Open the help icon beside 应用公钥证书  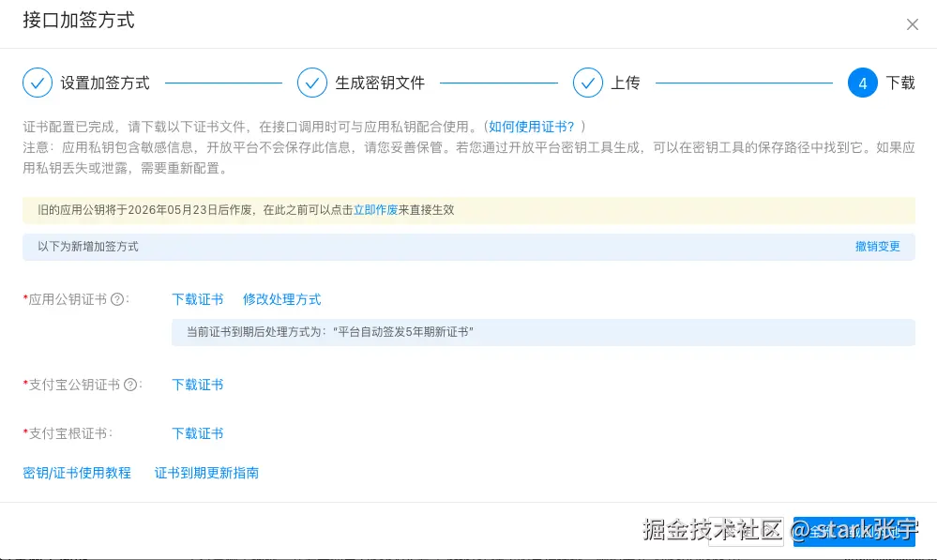tap(118, 299)
